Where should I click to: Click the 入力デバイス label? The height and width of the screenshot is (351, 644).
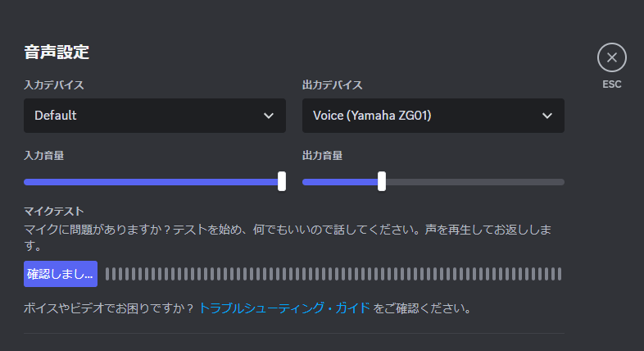(x=54, y=85)
